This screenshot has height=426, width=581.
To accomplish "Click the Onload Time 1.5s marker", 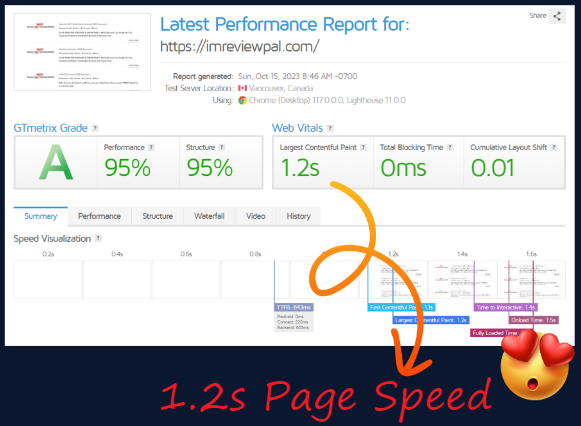I will pos(534,320).
